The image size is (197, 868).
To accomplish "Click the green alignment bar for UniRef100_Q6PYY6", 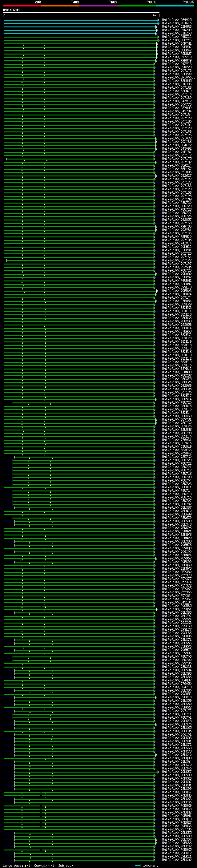I will click(81, 40).
